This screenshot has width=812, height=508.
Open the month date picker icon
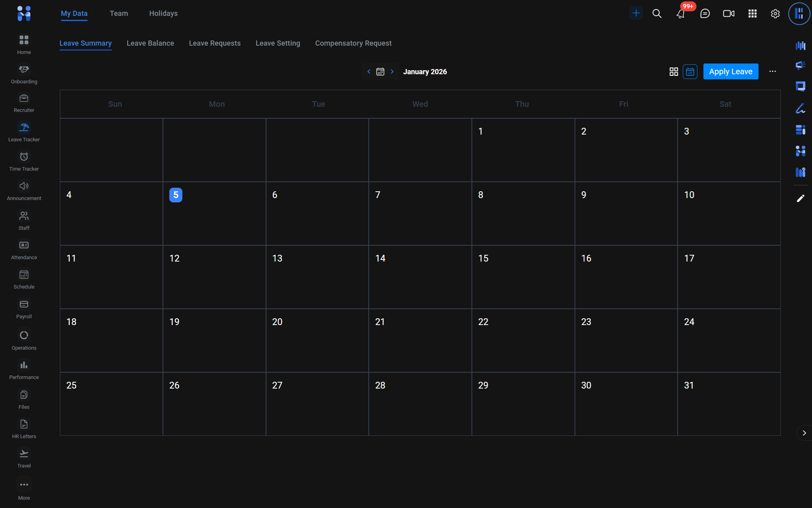[x=380, y=71]
